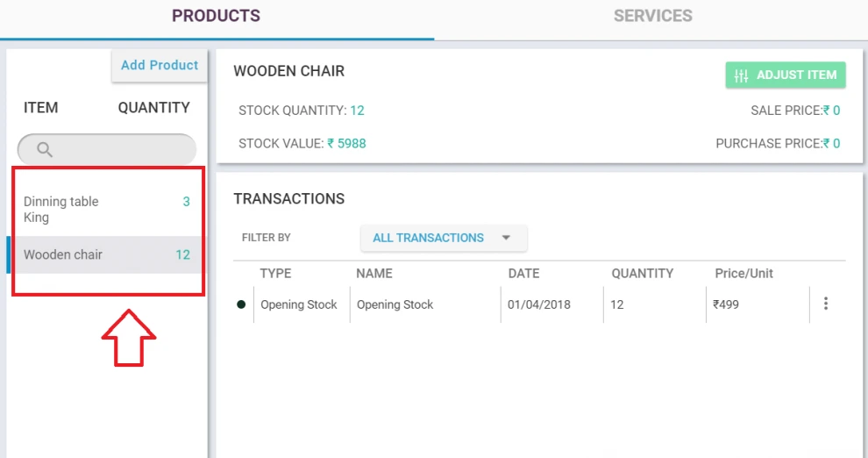Viewport: 868px width, 458px height.
Task: Select the Dinning table King item
Action: click(x=107, y=209)
